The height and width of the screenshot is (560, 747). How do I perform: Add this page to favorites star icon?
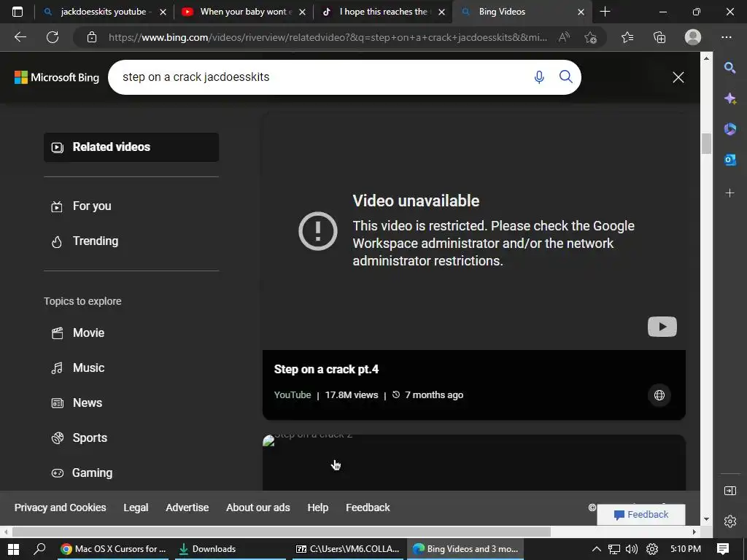coord(591,37)
